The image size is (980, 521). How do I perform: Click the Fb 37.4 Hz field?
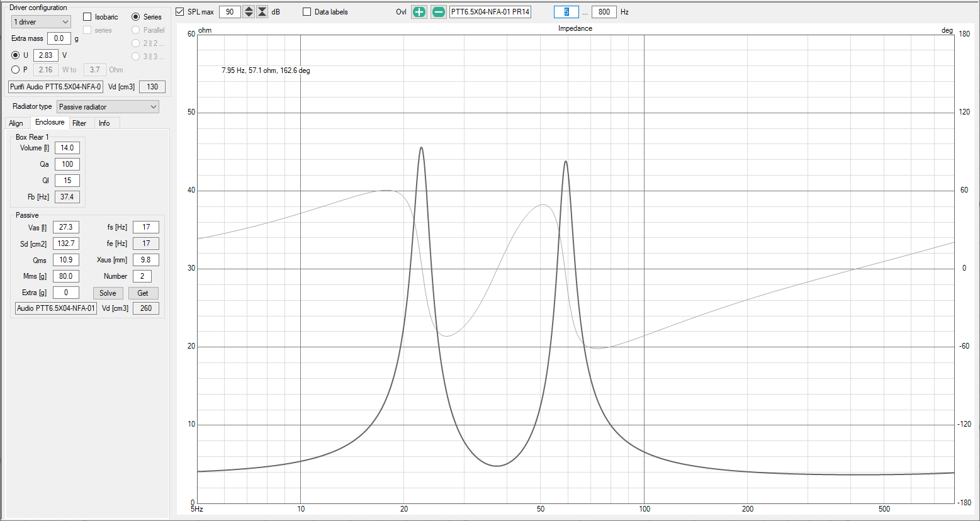tap(67, 197)
